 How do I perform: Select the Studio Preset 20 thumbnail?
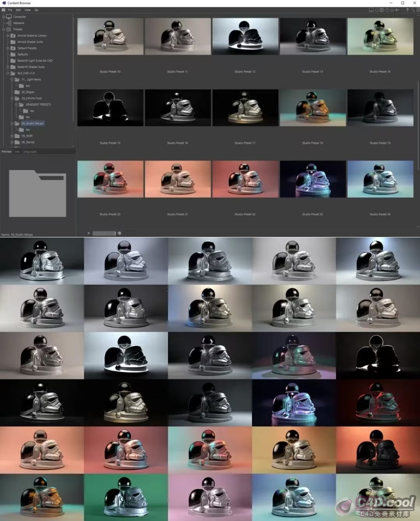[110, 179]
